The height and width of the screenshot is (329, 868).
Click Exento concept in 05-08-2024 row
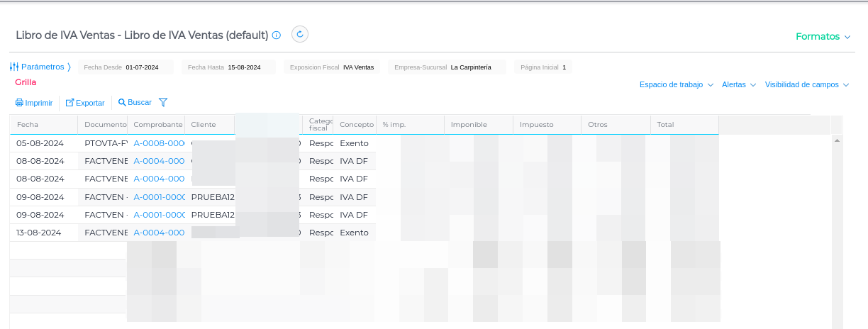(x=354, y=143)
